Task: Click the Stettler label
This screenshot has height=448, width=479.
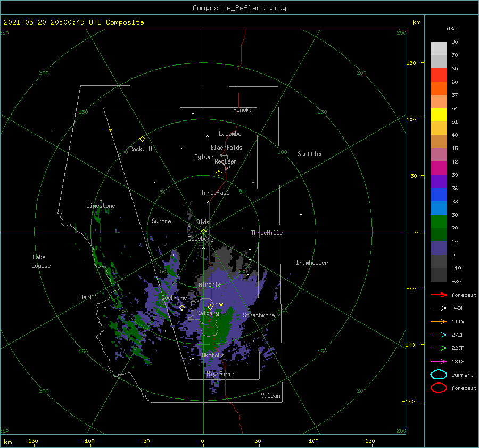Action: click(310, 154)
